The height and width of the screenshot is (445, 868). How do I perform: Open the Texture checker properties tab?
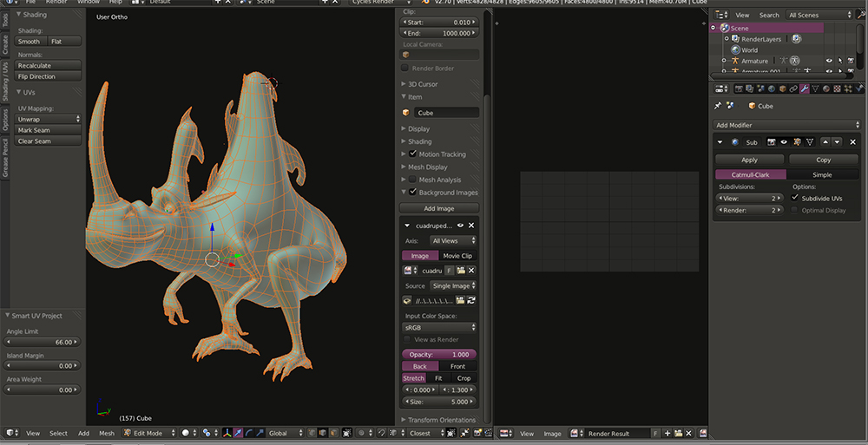coord(837,88)
